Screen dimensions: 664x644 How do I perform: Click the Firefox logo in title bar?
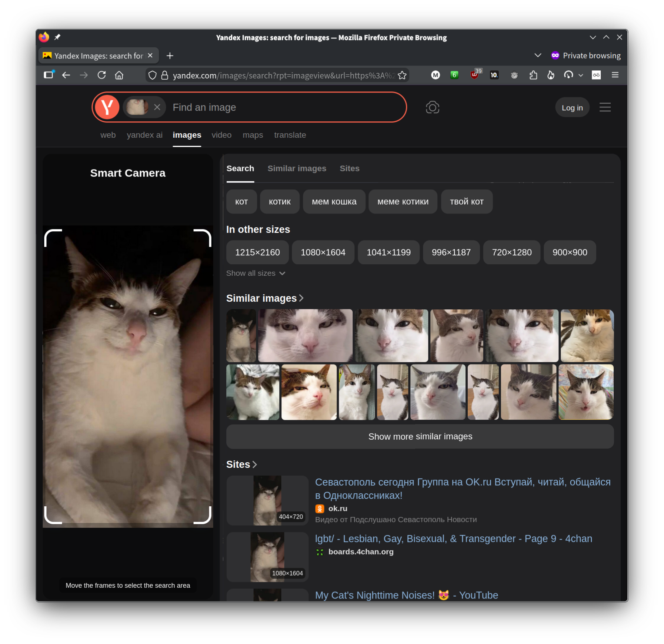44,37
